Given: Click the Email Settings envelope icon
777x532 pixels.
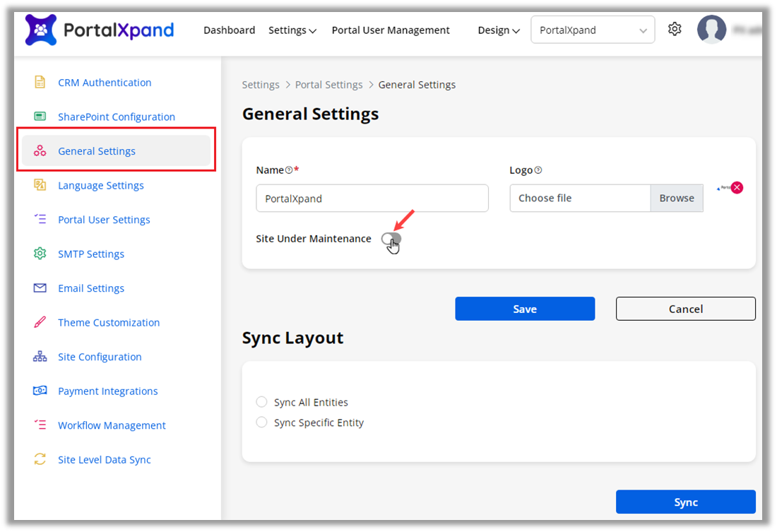Looking at the screenshot, I should click(40, 288).
